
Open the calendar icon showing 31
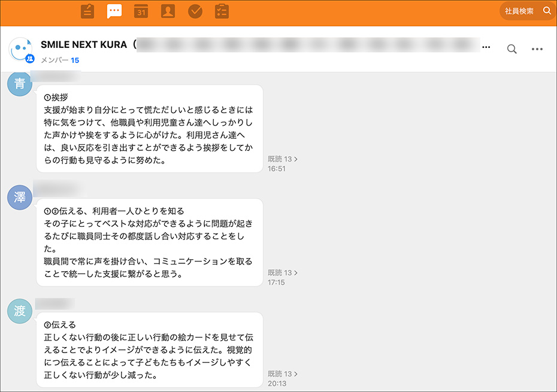(x=141, y=11)
